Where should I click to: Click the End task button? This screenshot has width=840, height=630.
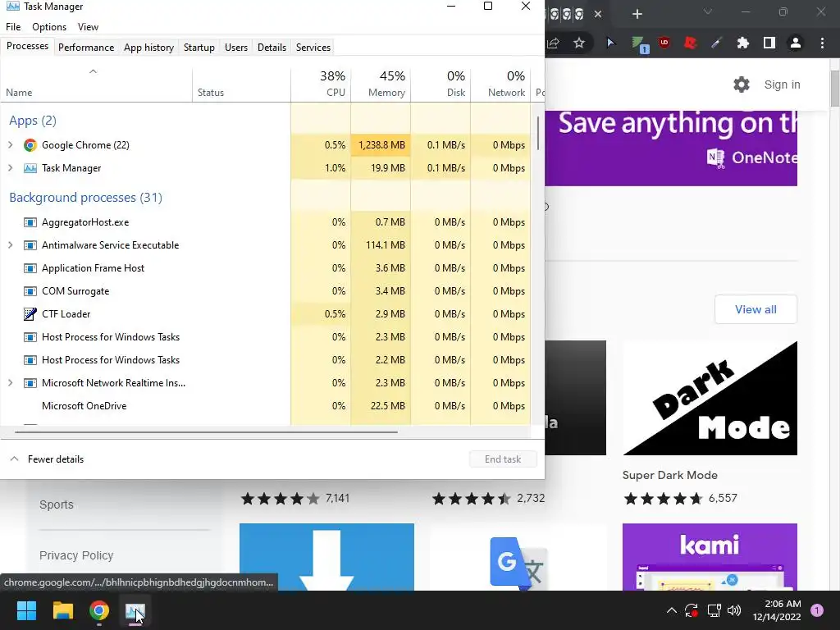point(503,459)
